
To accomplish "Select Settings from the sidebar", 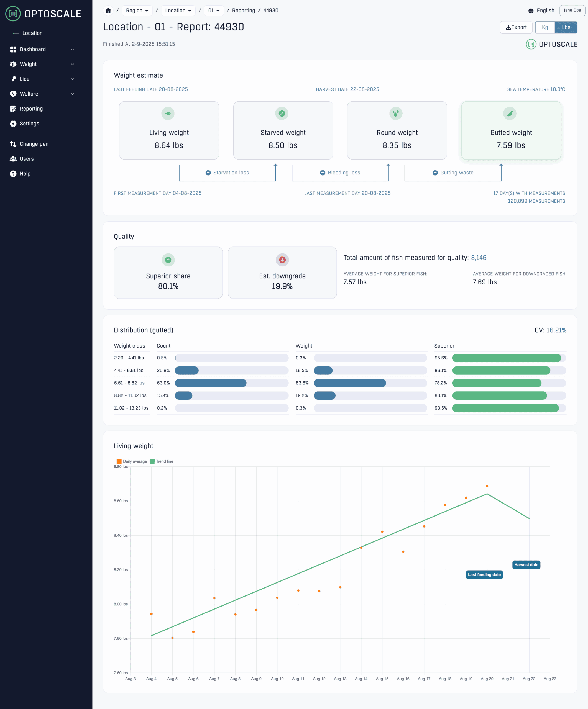I will coord(29,124).
